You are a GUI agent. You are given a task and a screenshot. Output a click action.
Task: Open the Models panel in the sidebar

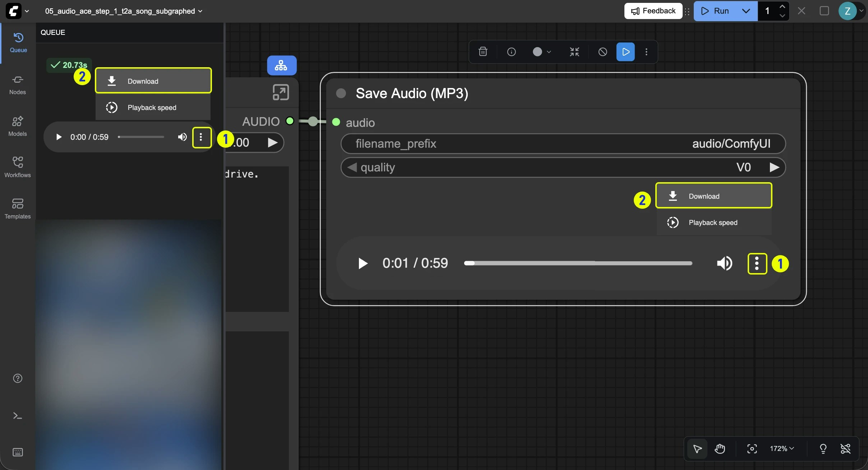pyautogui.click(x=17, y=125)
